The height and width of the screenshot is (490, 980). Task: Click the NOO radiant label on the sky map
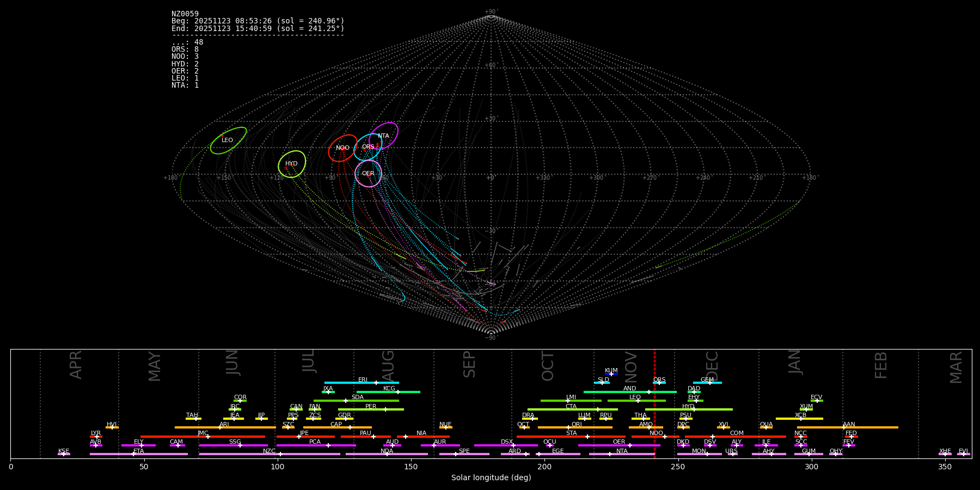[x=342, y=148]
